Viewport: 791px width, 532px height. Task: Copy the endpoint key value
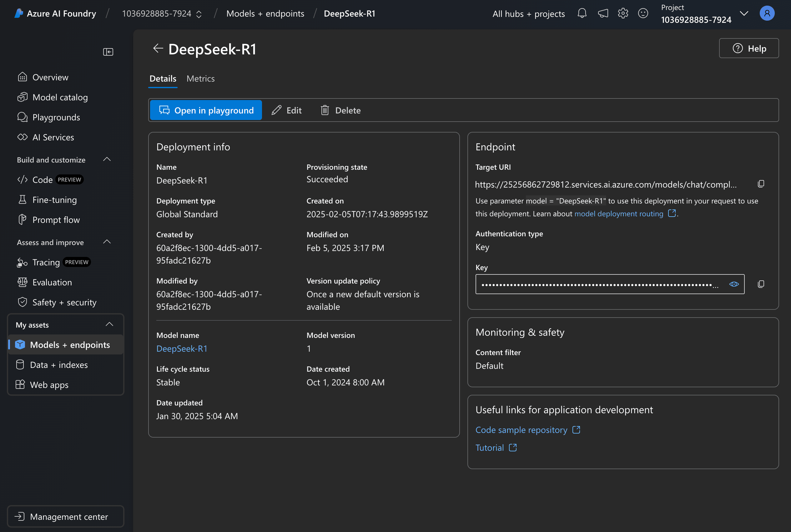pos(761,284)
